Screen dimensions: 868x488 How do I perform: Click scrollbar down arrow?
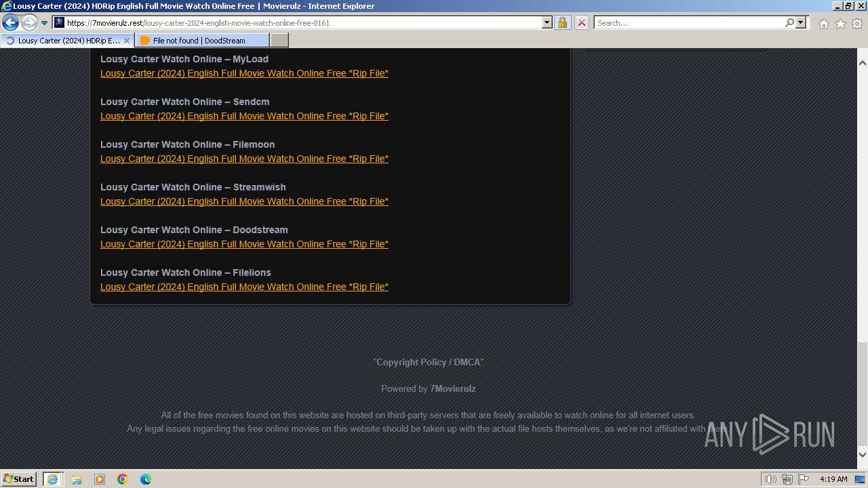coord(863,455)
